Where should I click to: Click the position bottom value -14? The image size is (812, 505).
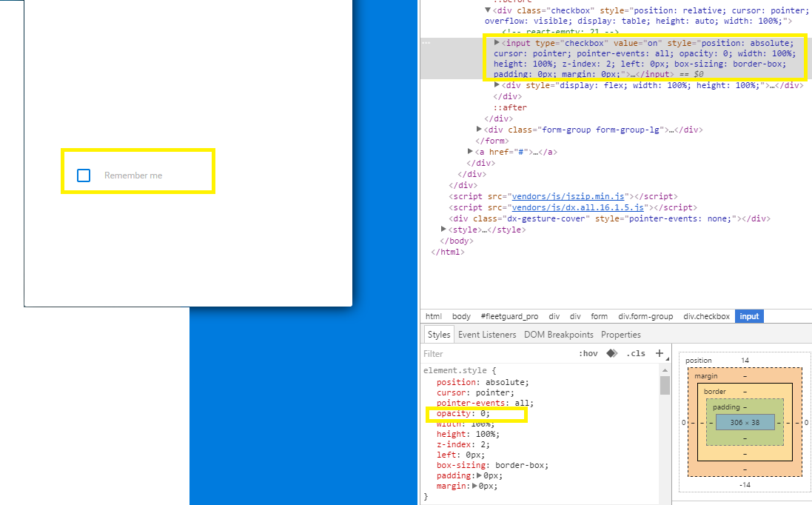[745, 485]
